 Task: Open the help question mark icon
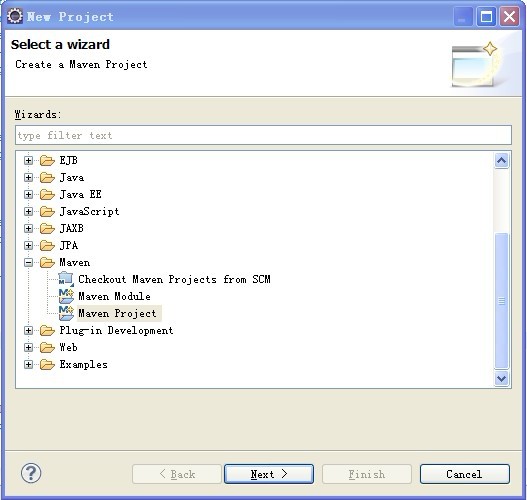(x=31, y=473)
